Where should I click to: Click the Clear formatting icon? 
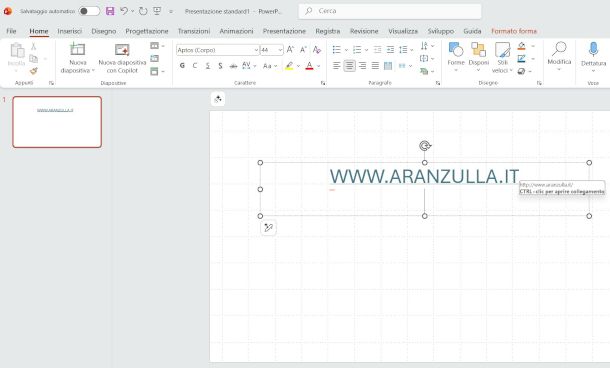(317, 50)
